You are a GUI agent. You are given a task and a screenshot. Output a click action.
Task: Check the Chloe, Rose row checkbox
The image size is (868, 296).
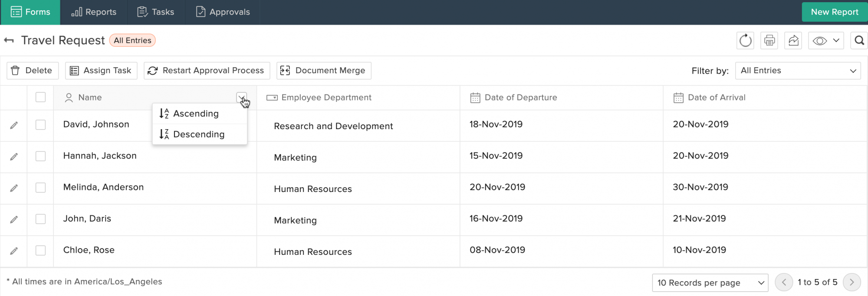(x=40, y=250)
